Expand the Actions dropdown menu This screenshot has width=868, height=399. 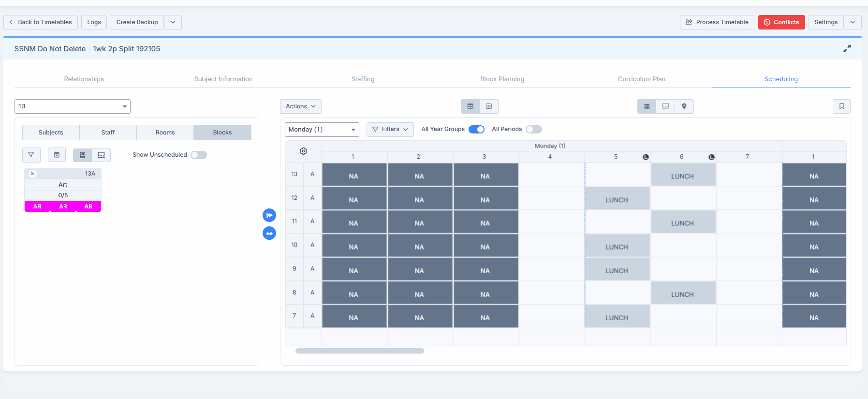pyautogui.click(x=300, y=106)
